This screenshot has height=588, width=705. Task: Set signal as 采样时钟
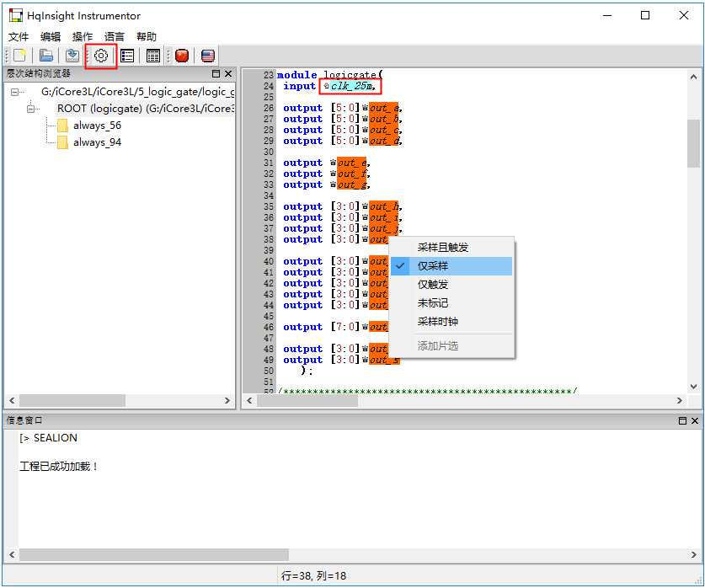pyautogui.click(x=438, y=322)
